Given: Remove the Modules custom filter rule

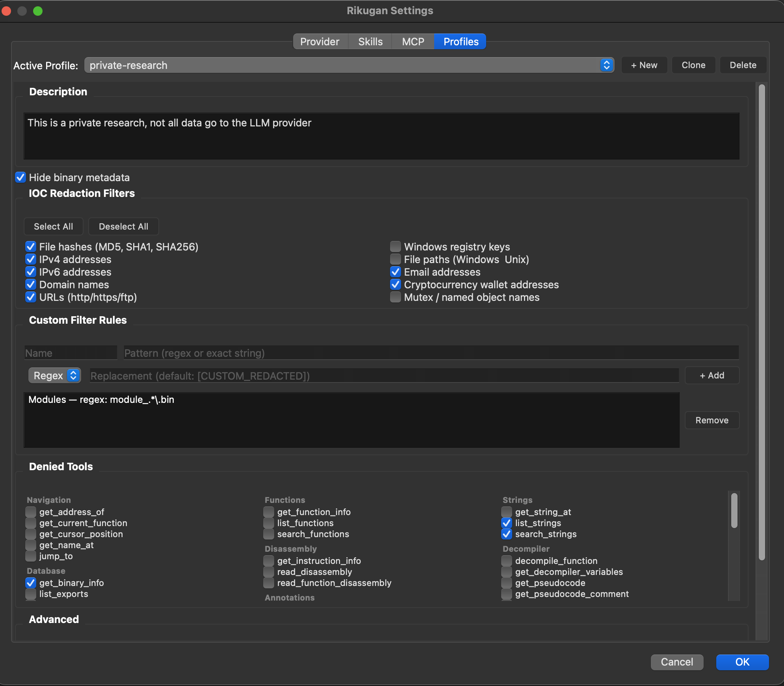Looking at the screenshot, I should 712,420.
